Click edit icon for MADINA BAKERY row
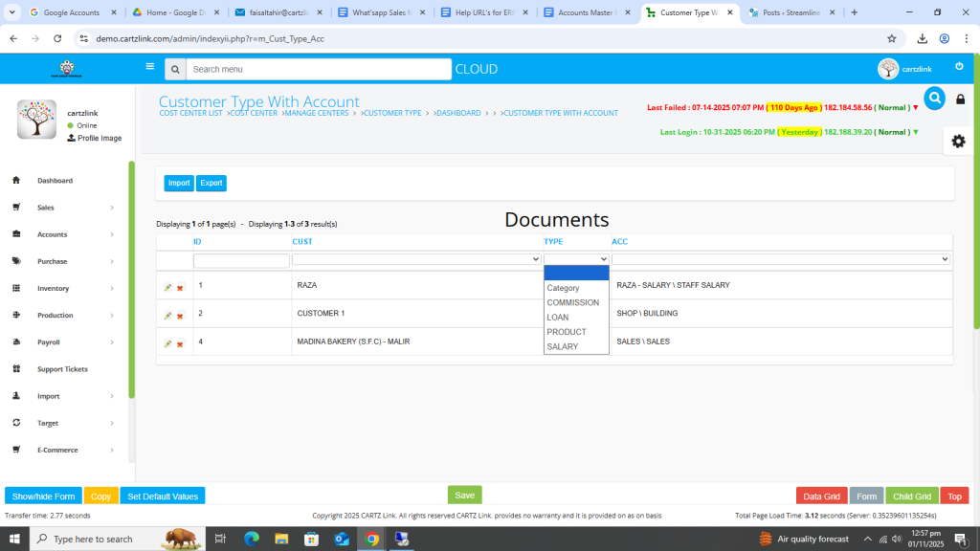Viewport: 980px width, 551px height. coord(167,343)
